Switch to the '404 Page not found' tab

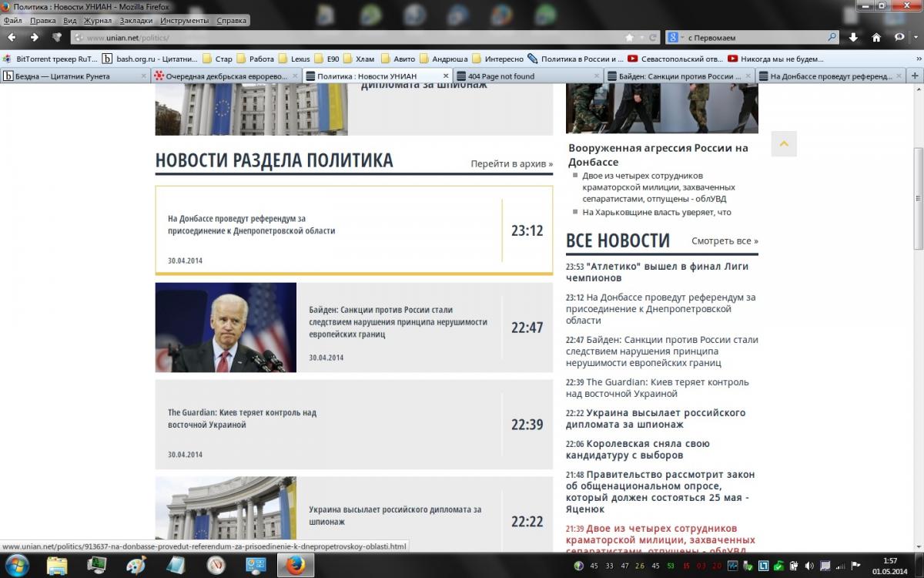coord(500,76)
